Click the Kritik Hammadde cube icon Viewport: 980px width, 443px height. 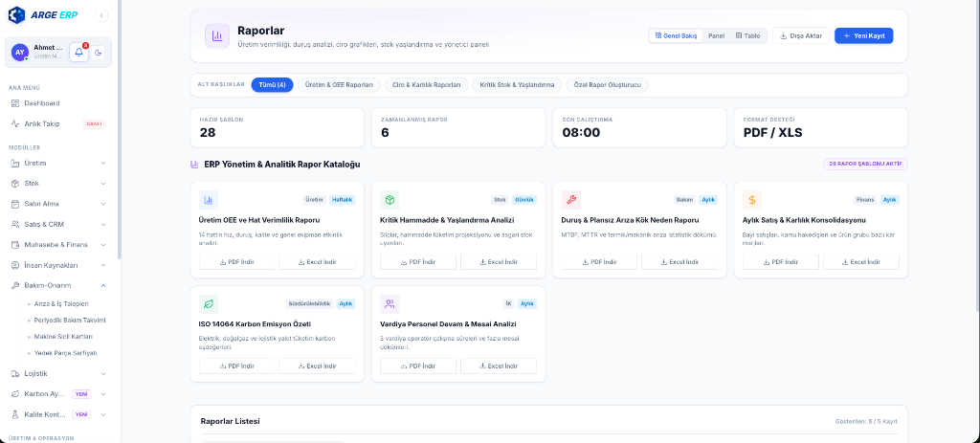tap(390, 200)
